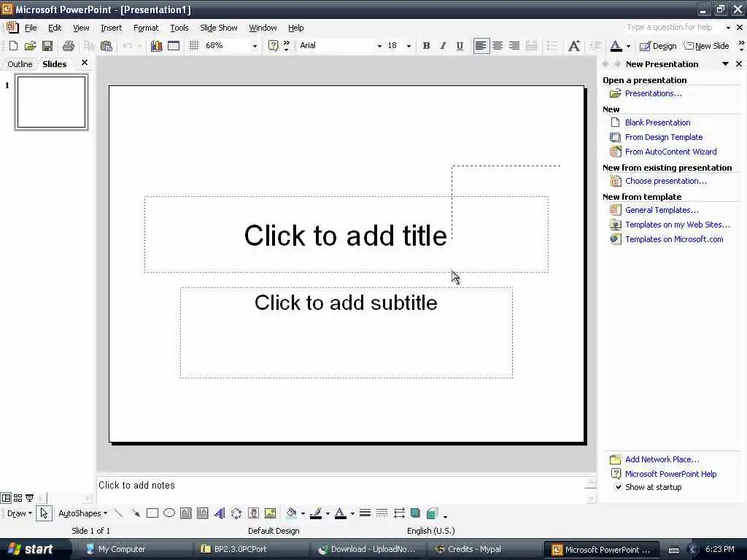Expand Line Color dropdown arrow
The height and width of the screenshot is (560, 747).
(x=328, y=513)
